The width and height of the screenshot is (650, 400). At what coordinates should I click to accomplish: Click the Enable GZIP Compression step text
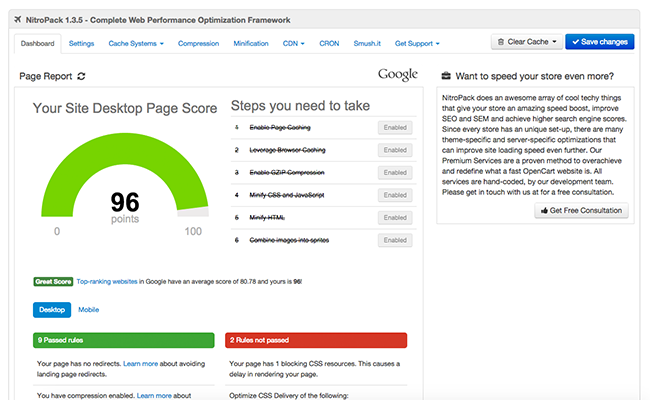tap(287, 172)
